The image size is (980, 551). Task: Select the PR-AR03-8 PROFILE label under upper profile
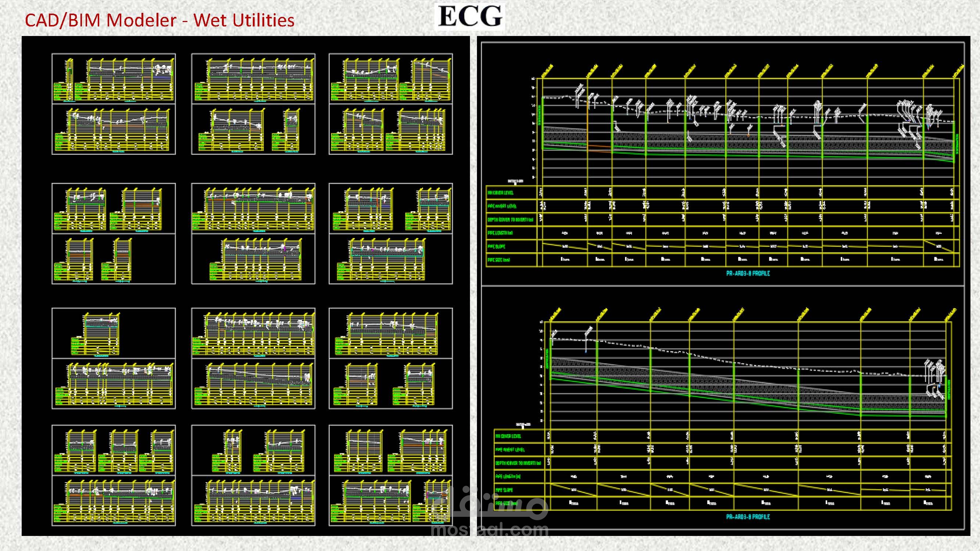(x=747, y=273)
